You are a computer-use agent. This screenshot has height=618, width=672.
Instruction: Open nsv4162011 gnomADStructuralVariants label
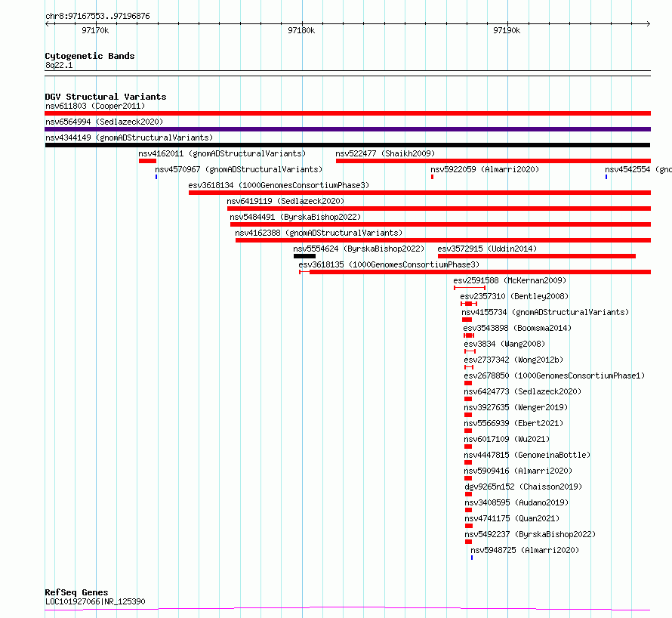click(222, 153)
